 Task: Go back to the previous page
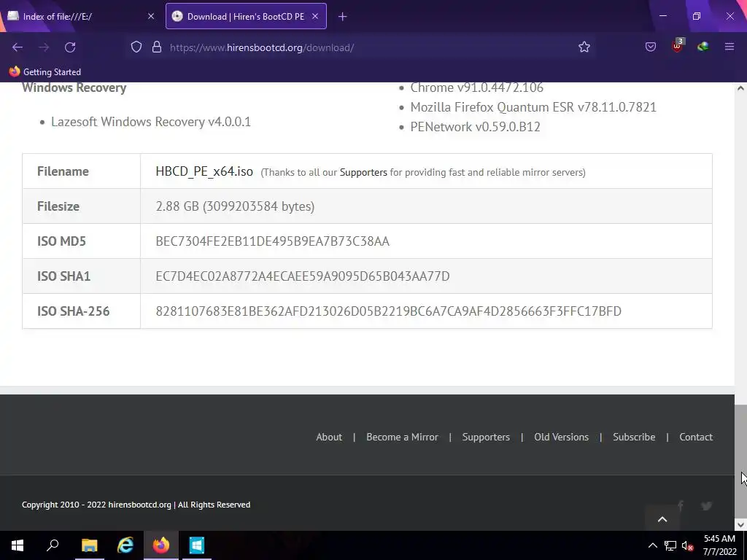point(18,47)
